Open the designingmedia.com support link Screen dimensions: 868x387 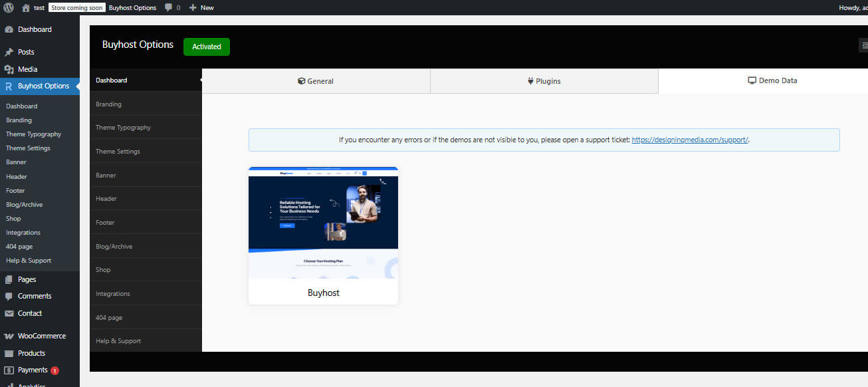(x=690, y=140)
